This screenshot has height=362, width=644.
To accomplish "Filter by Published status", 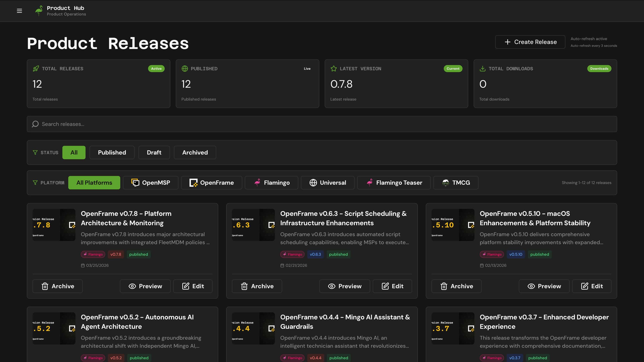I will 112,153.
